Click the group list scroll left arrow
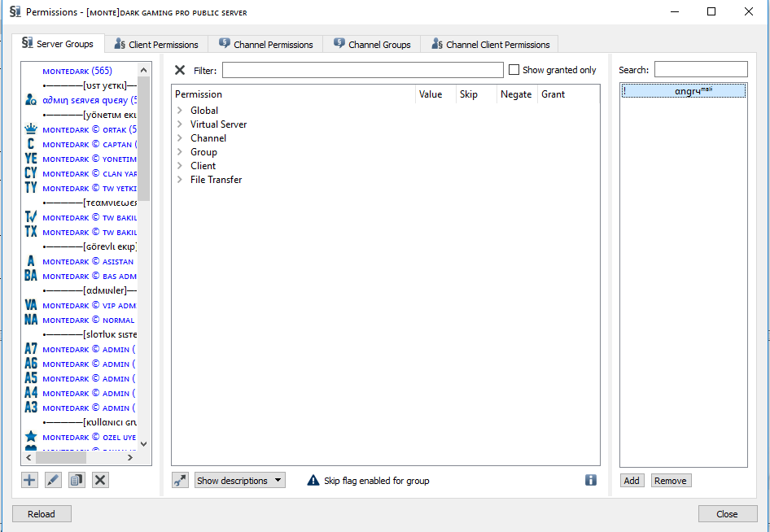The width and height of the screenshot is (770, 532). 28,457
